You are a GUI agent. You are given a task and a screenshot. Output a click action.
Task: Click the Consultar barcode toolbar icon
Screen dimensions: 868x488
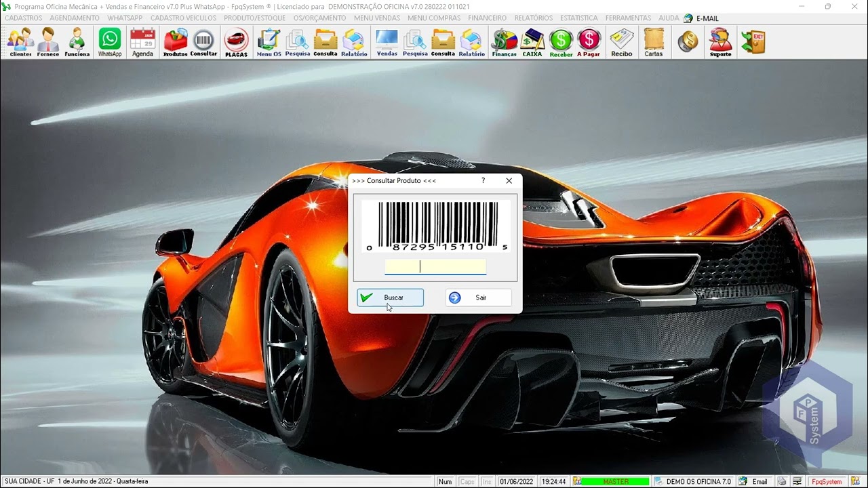203,42
